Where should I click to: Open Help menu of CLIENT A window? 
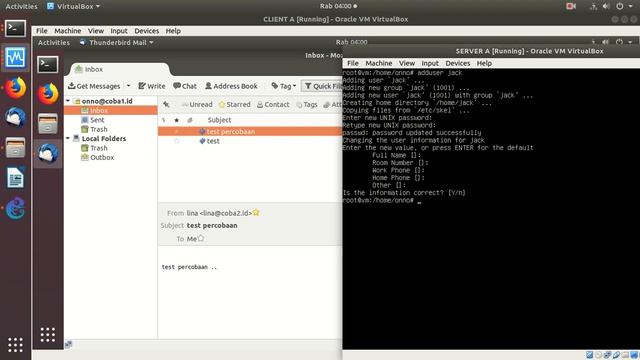pos(173,31)
